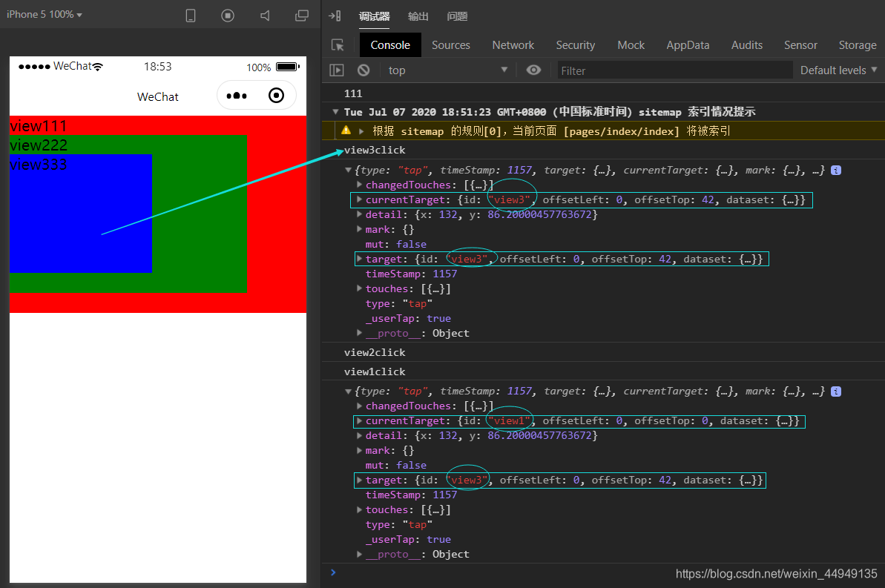Click the view2click log line
Viewport: 885px width, 588px height.
click(375, 352)
